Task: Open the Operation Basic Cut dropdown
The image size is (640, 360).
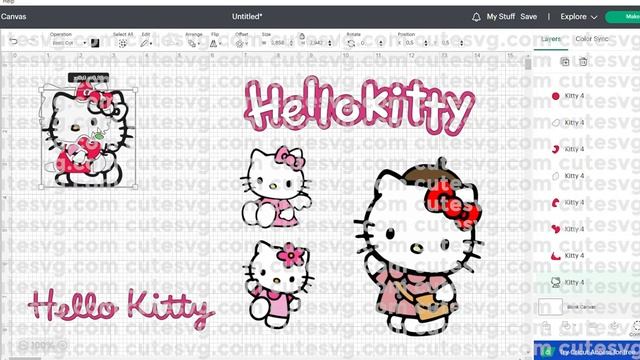Action: pos(69,43)
